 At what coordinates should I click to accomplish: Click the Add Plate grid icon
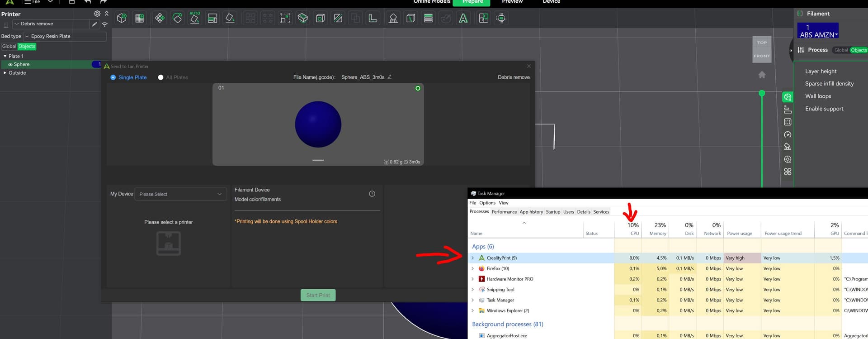click(x=140, y=18)
